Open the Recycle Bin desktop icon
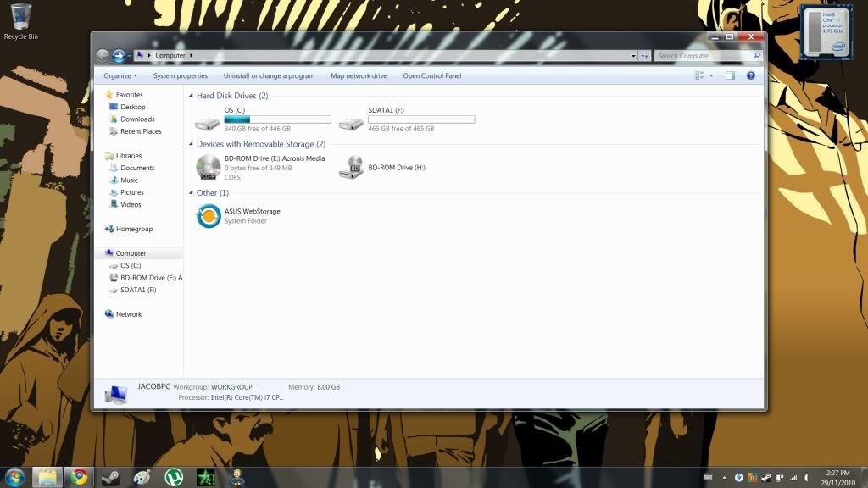868x488 pixels. [x=20, y=22]
